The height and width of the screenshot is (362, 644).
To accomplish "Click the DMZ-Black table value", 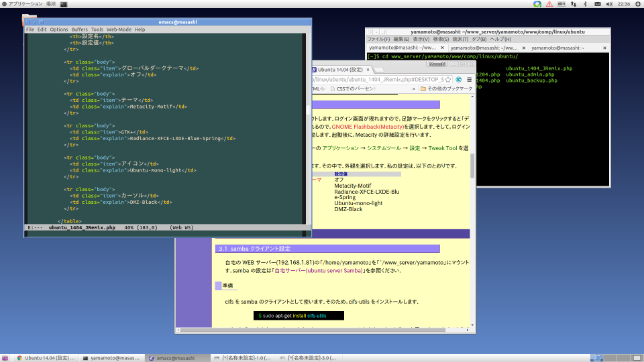I will point(348,209).
